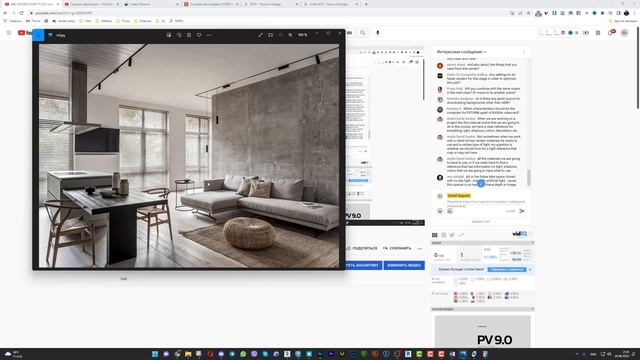The image size is (640, 360).
Task: Open the PV 9.0 recommended video thumbnail
Action: pyautogui.click(x=482, y=331)
